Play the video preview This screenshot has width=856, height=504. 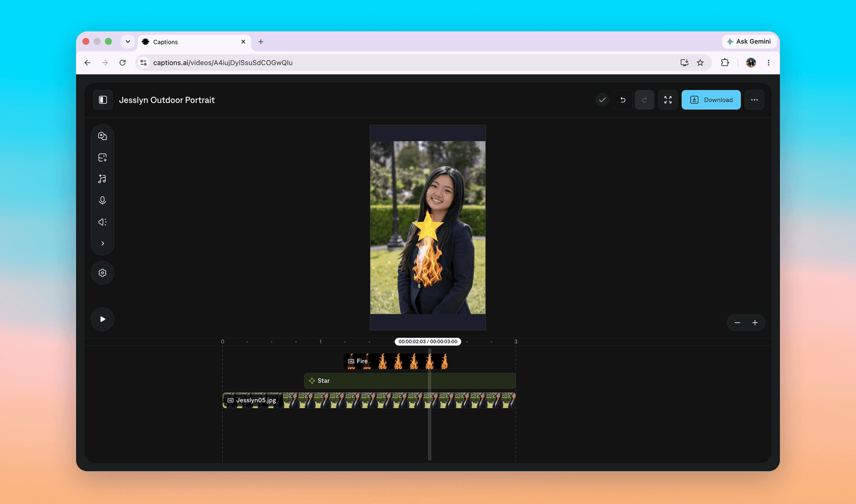103,319
